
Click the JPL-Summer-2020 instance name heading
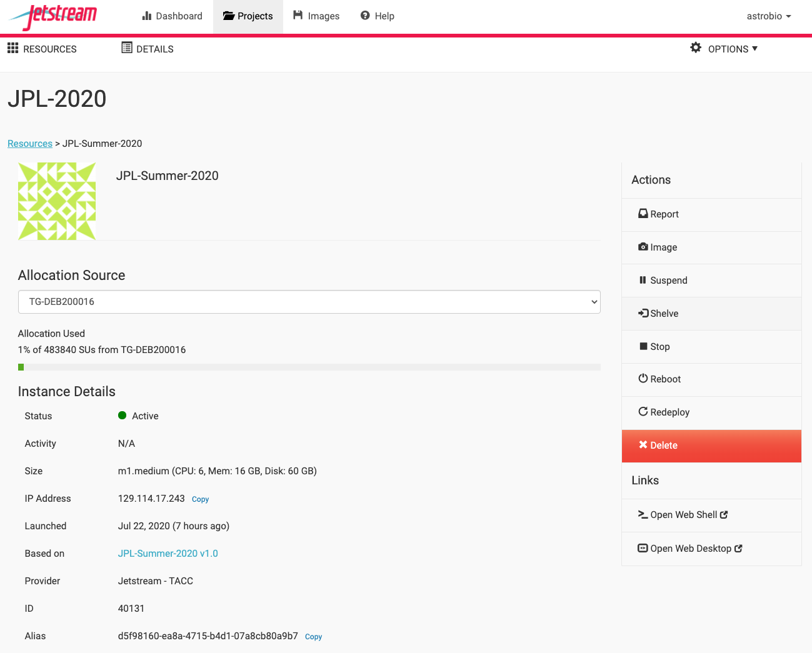168,176
